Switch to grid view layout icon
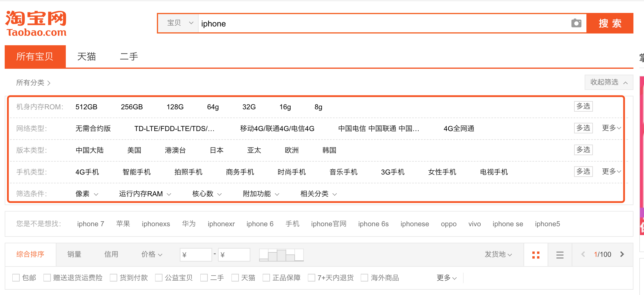Screen dimensions: 644x295 tap(536, 255)
